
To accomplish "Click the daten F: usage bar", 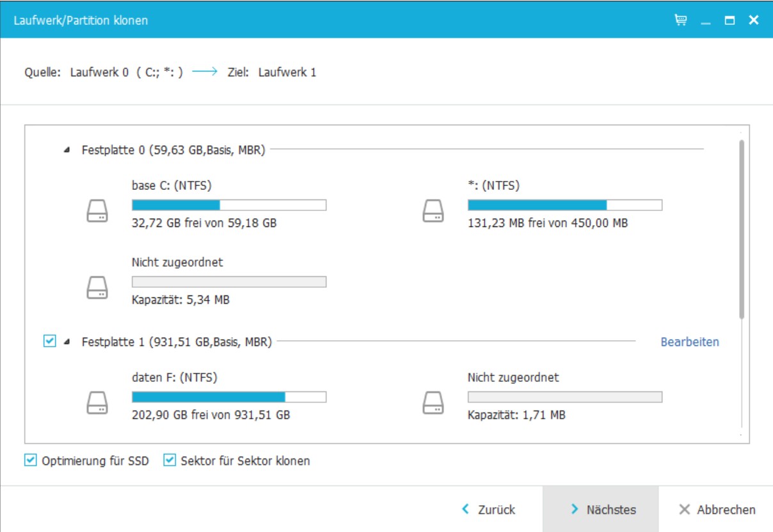I will (x=228, y=397).
